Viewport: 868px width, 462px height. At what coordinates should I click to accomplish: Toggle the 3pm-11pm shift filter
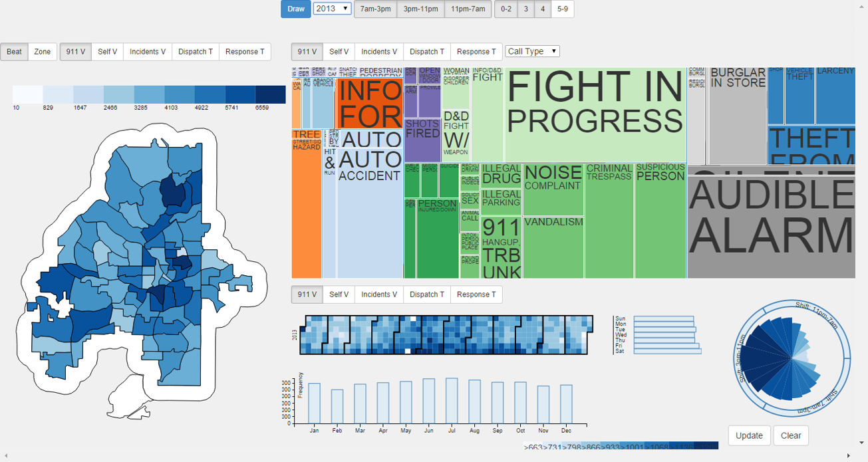[420, 9]
